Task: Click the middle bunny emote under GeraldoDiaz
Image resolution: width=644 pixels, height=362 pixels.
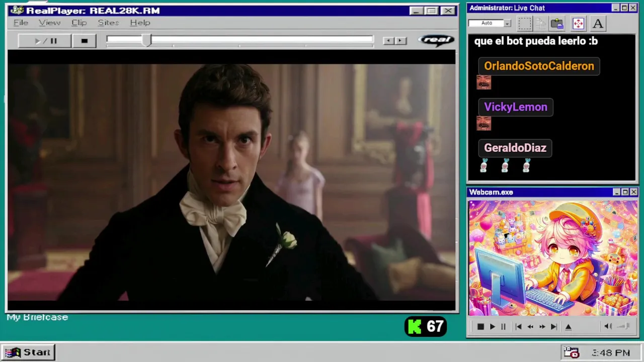Action: pos(505,165)
